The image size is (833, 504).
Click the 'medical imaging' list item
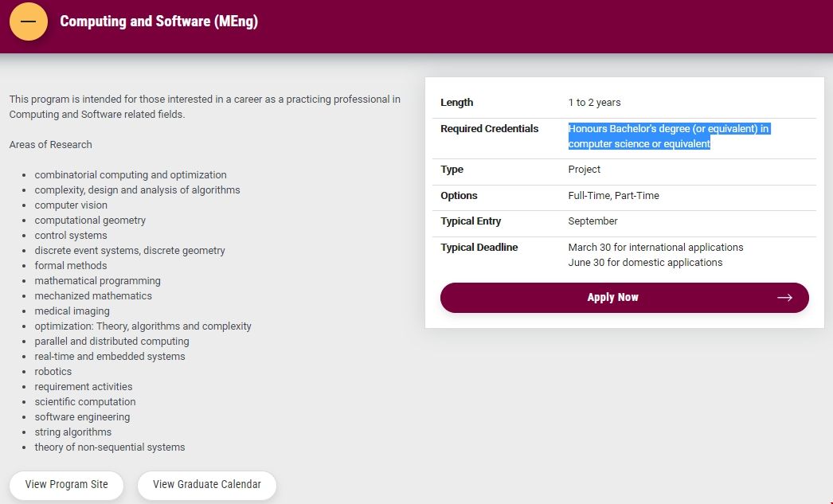pyautogui.click(x=72, y=311)
